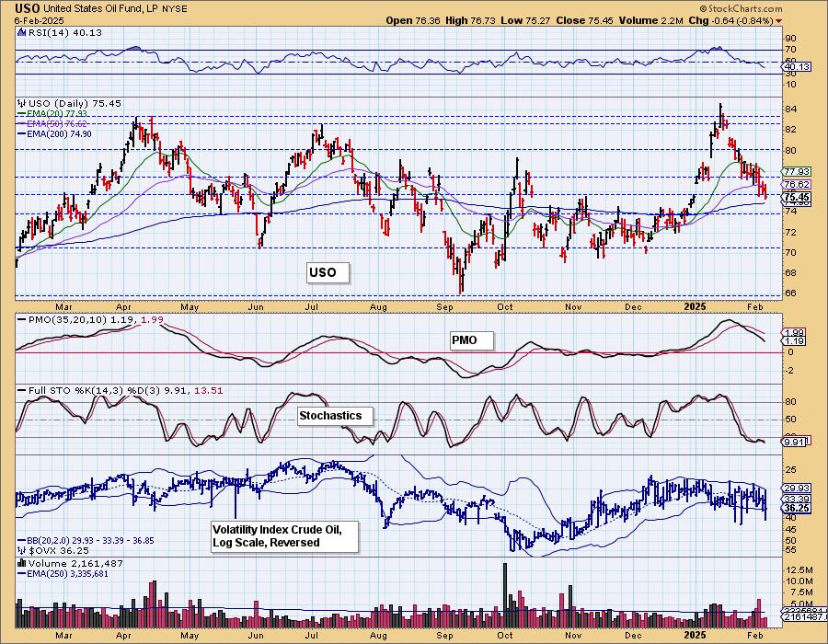Click the EMA(200) 74.90 legend entry

coord(54,134)
